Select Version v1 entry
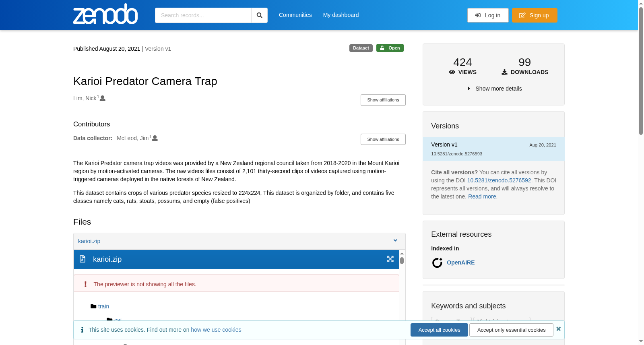The image size is (644, 345). pyautogui.click(x=493, y=149)
